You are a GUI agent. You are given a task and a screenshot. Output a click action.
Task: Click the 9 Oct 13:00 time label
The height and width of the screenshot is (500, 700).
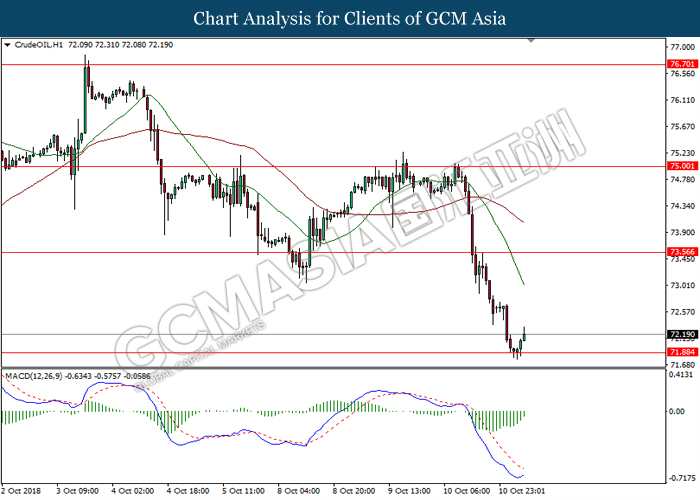click(409, 491)
